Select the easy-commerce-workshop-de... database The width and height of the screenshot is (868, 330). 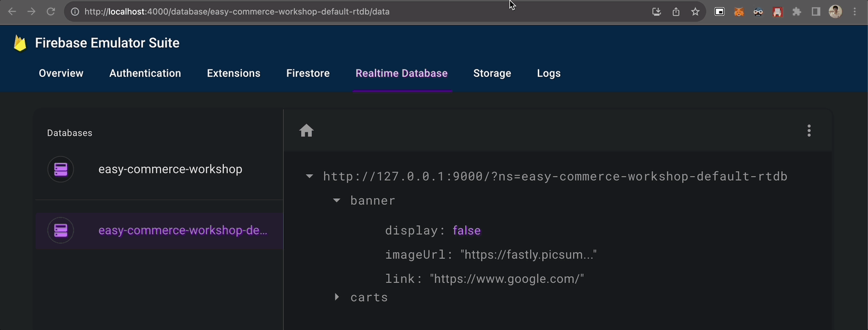pos(159,230)
